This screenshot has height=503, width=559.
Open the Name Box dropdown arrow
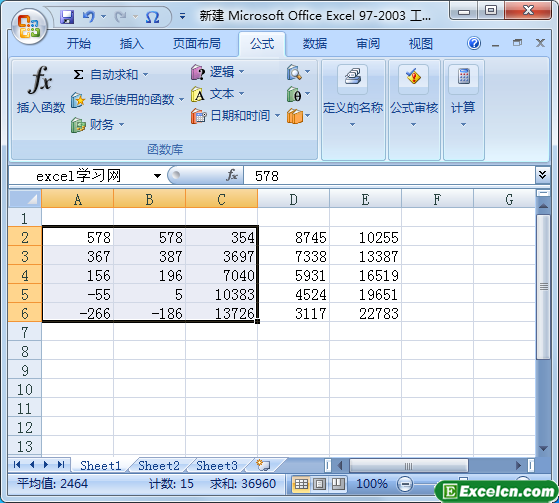[157, 175]
